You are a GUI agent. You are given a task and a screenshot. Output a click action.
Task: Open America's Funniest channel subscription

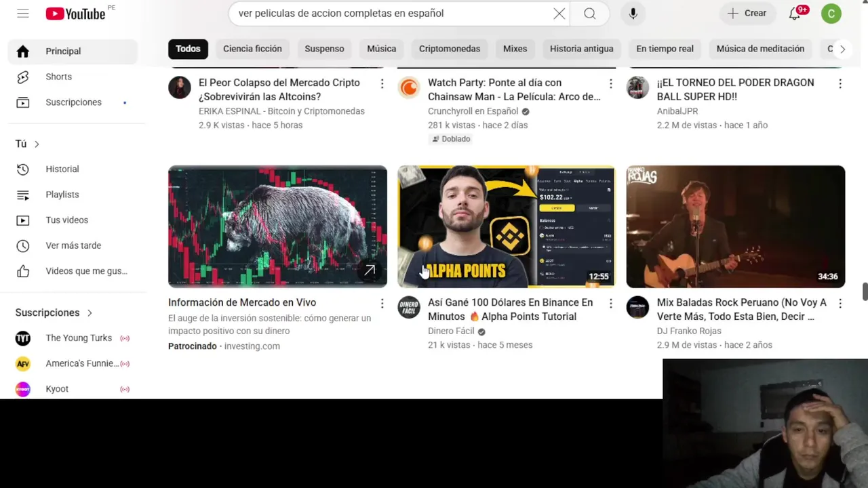73,363
